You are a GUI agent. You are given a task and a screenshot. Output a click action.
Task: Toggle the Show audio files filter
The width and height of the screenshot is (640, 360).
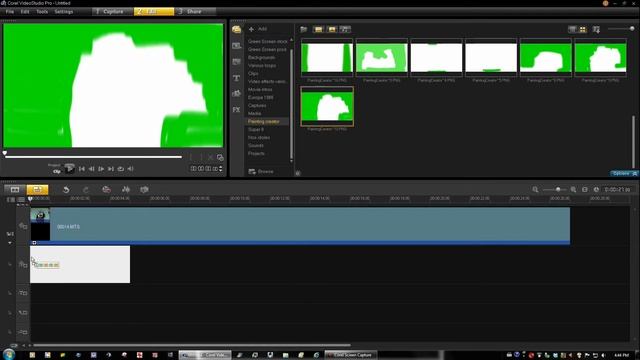345,29
